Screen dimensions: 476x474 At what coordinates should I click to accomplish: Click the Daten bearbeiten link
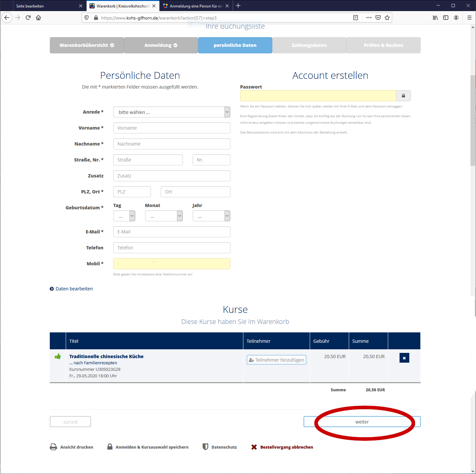point(74,289)
